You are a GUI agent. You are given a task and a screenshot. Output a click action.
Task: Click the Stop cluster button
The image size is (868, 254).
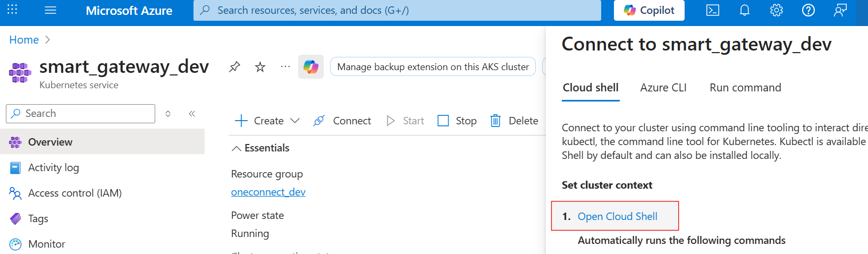click(x=457, y=121)
